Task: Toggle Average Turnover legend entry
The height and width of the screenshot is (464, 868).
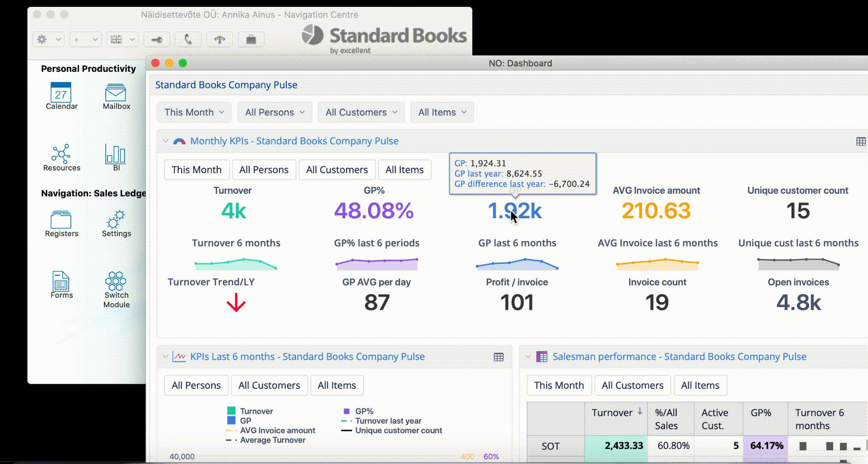Action: click(266, 440)
